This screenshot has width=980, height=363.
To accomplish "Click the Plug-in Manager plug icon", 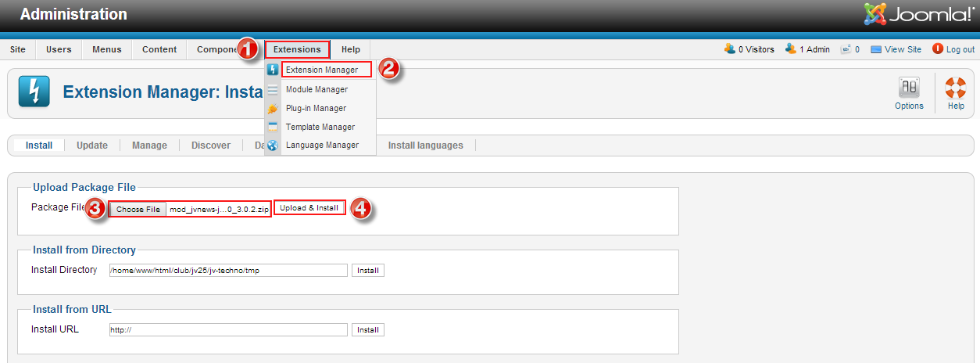I will (x=273, y=109).
